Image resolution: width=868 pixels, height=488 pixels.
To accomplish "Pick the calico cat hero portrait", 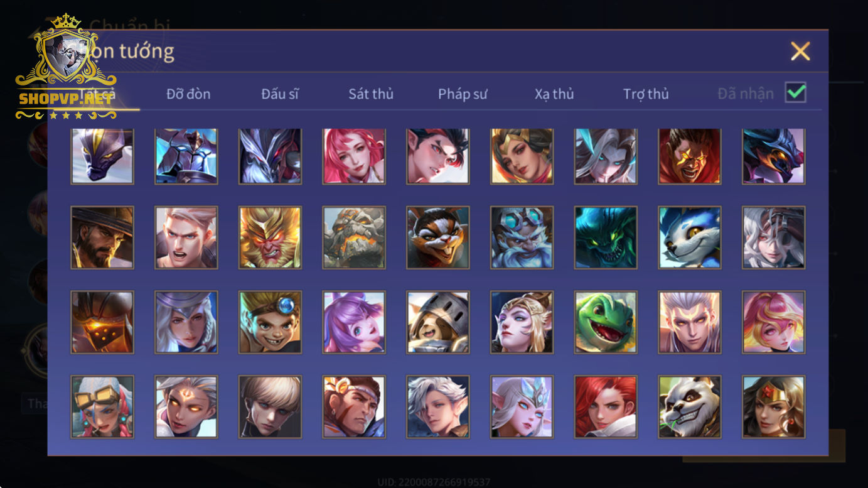I will pyautogui.click(x=438, y=237).
